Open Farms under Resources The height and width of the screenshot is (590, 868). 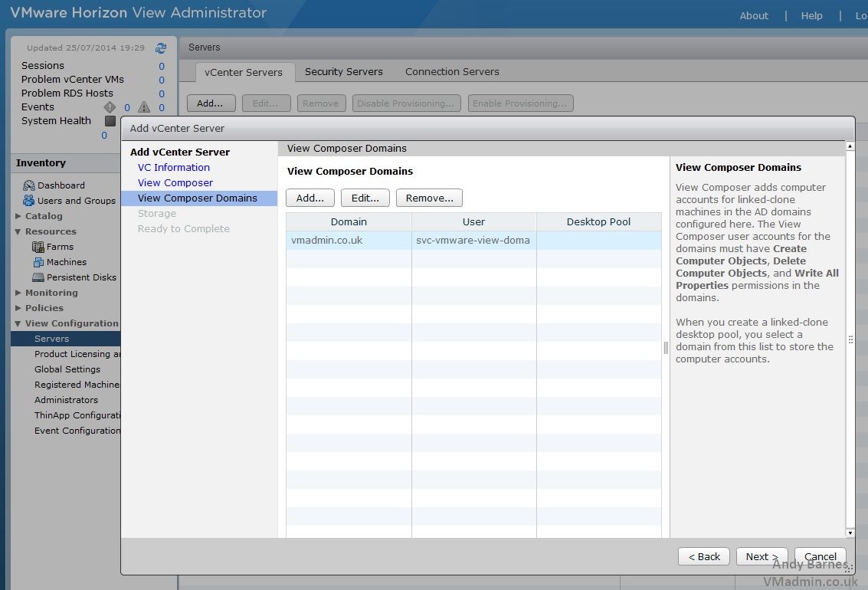pyautogui.click(x=60, y=247)
